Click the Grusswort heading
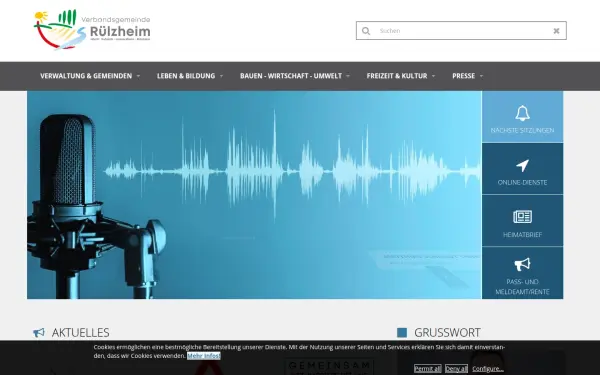Screen dimensions: 600x375 coord(447,333)
